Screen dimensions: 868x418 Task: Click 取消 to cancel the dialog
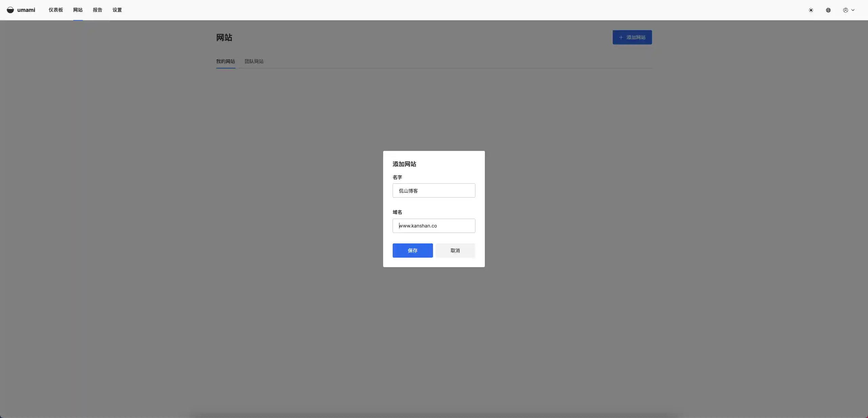pos(455,251)
